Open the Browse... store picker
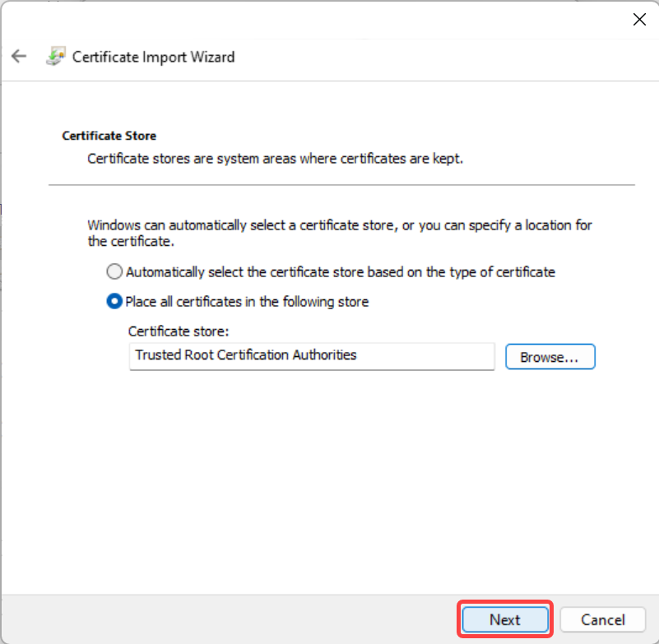The width and height of the screenshot is (659, 644). pyautogui.click(x=550, y=357)
